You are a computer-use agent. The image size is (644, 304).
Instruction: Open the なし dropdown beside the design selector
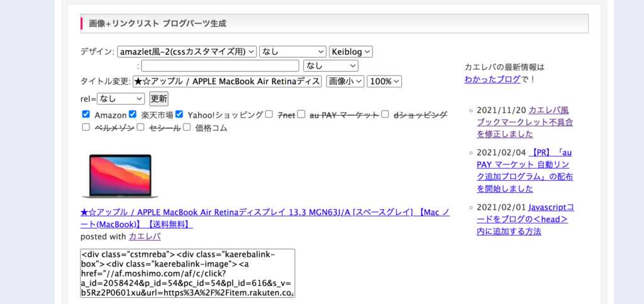point(293,52)
